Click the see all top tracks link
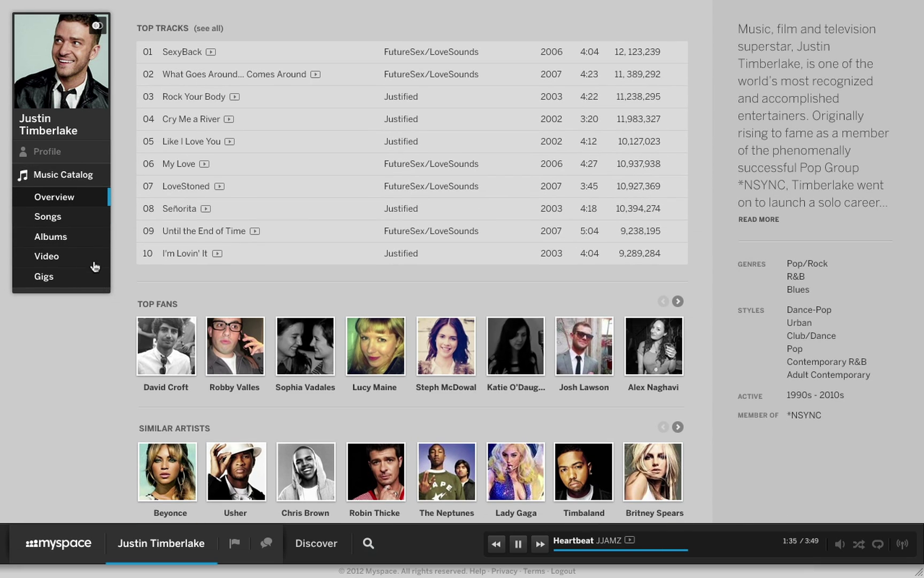This screenshot has height=578, width=924. [209, 28]
